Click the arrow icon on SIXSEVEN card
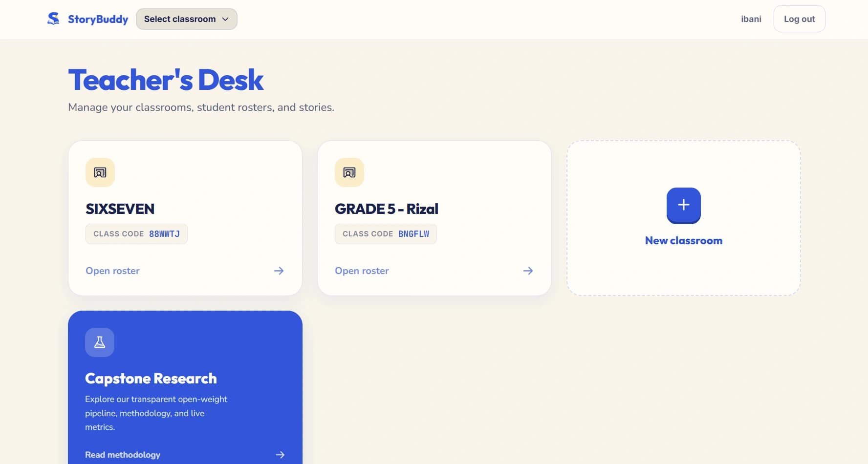The height and width of the screenshot is (464, 868). (x=279, y=271)
